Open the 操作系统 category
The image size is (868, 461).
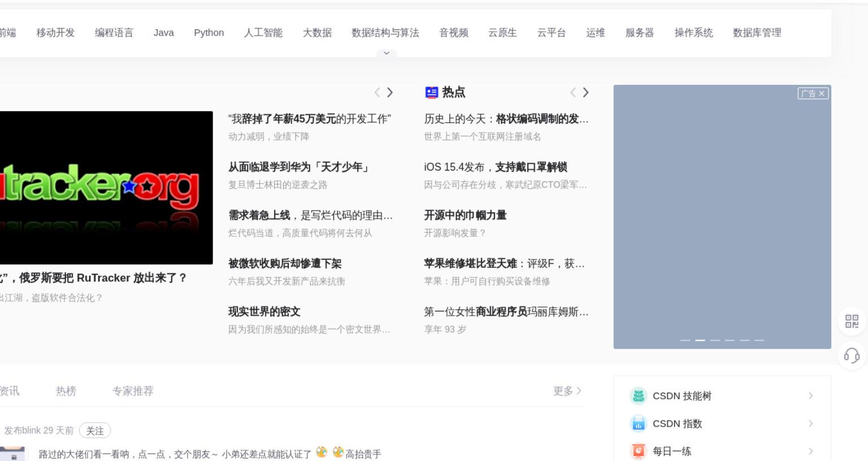[x=693, y=33]
